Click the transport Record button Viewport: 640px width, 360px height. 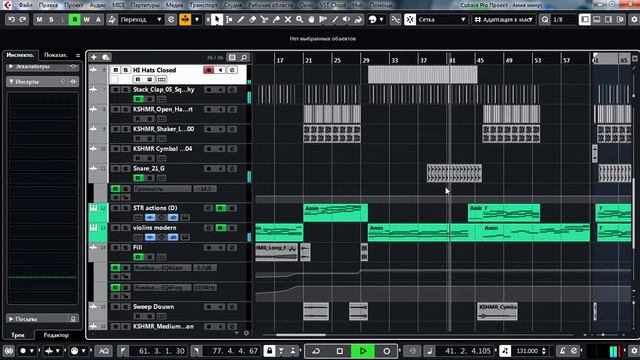point(387,351)
